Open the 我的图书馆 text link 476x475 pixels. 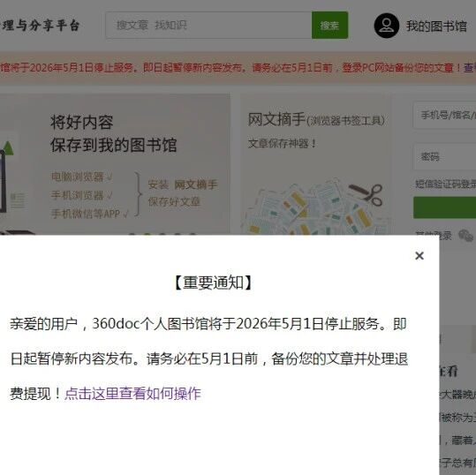pyautogui.click(x=436, y=26)
